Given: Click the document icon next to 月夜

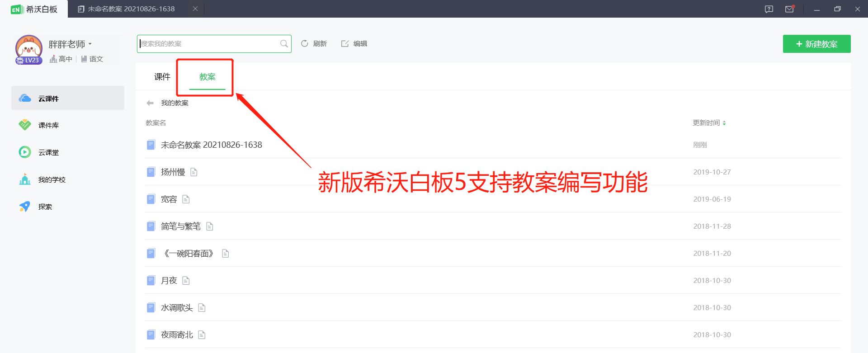Looking at the screenshot, I should click(x=186, y=280).
